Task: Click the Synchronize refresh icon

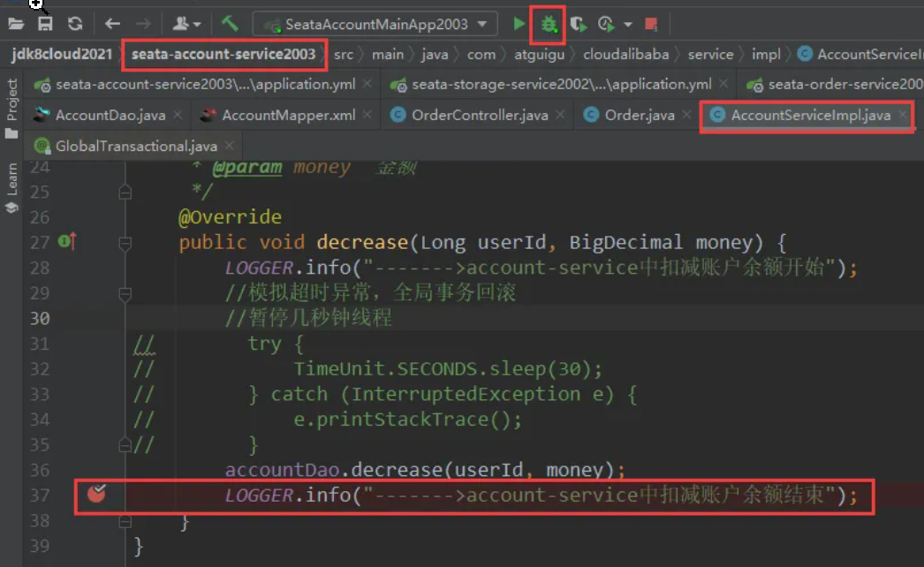Action: (75, 24)
